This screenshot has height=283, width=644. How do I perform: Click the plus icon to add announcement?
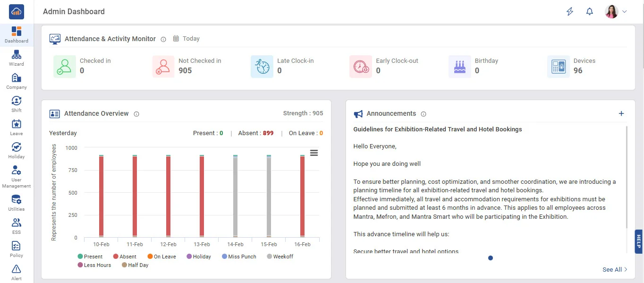click(x=621, y=113)
